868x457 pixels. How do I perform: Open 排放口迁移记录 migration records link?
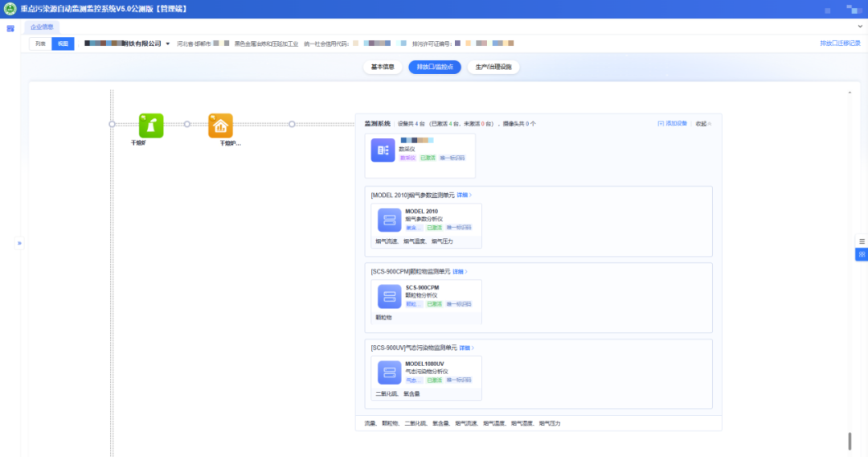coord(839,43)
